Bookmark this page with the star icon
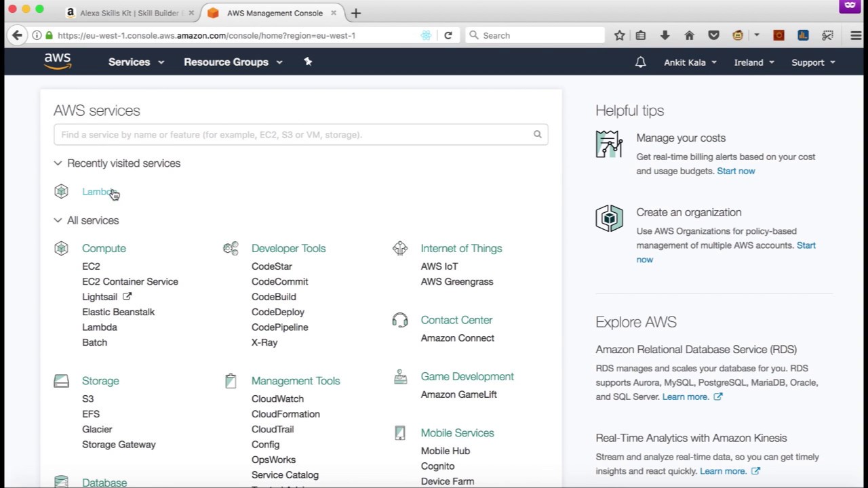Image resolution: width=868 pixels, height=488 pixels. (619, 35)
